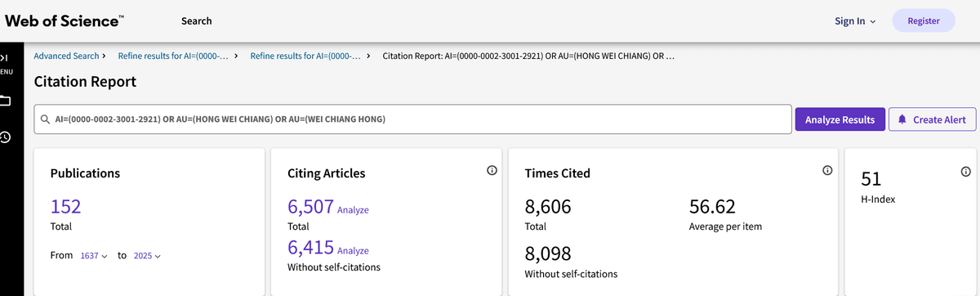This screenshot has width=980, height=296.
Task: Click the Register button
Action: click(x=924, y=21)
